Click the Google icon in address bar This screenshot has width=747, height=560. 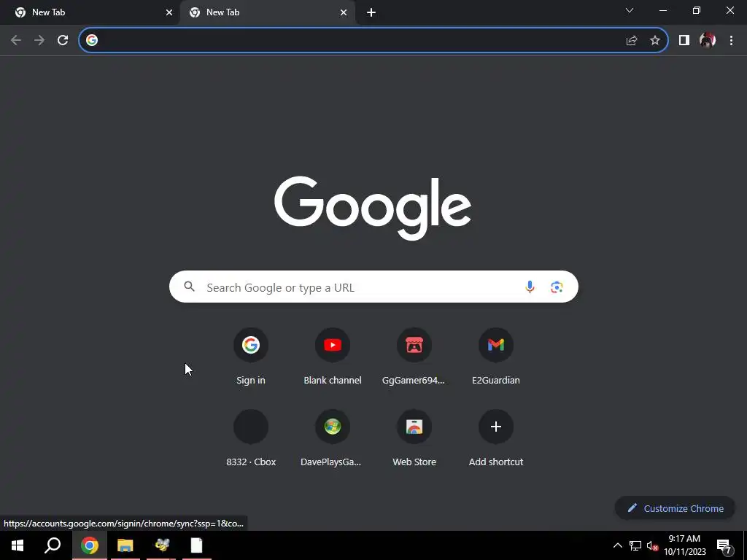point(92,41)
